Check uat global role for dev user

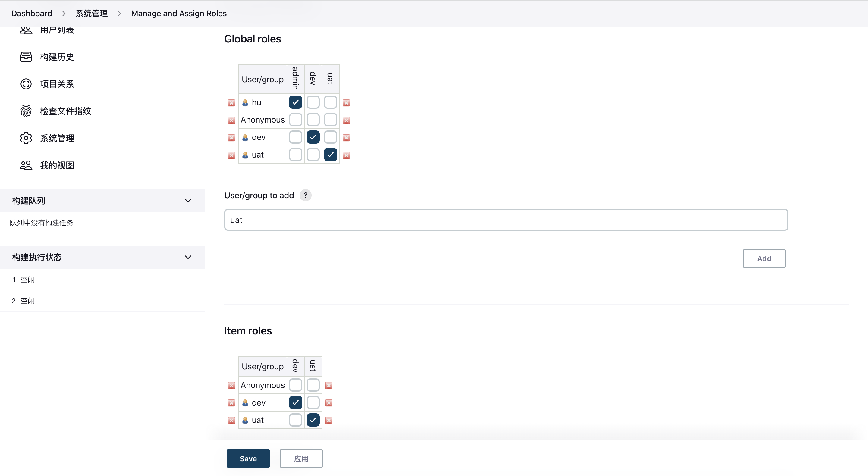click(331, 137)
